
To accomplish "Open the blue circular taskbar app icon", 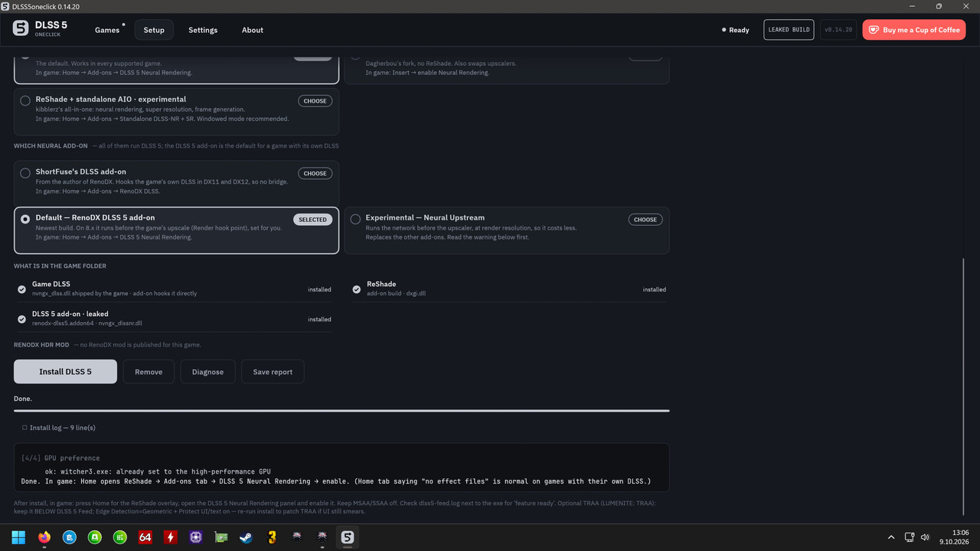I will 69,537.
